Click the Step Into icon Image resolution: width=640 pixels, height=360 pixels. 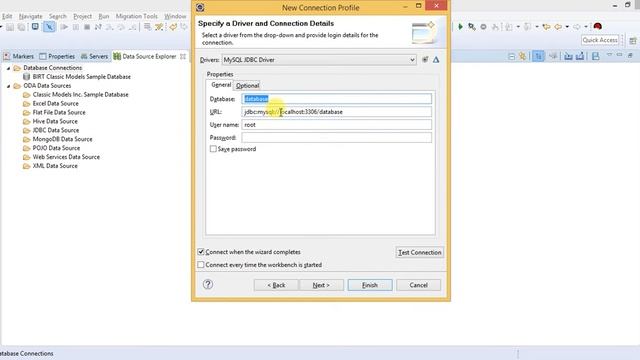coord(109,27)
